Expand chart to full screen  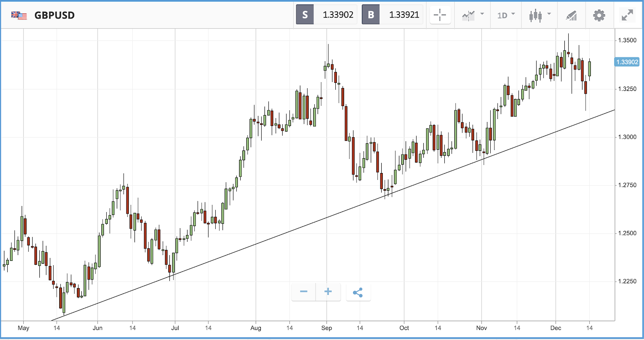[x=627, y=15]
